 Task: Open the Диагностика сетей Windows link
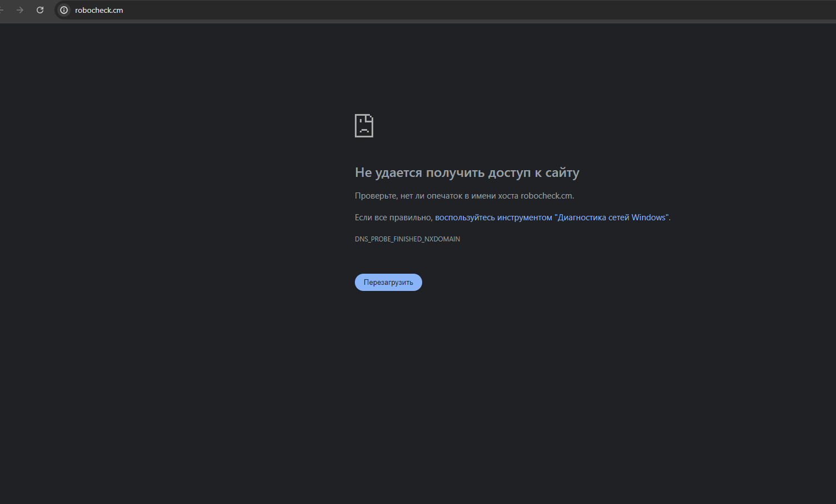[612, 218]
